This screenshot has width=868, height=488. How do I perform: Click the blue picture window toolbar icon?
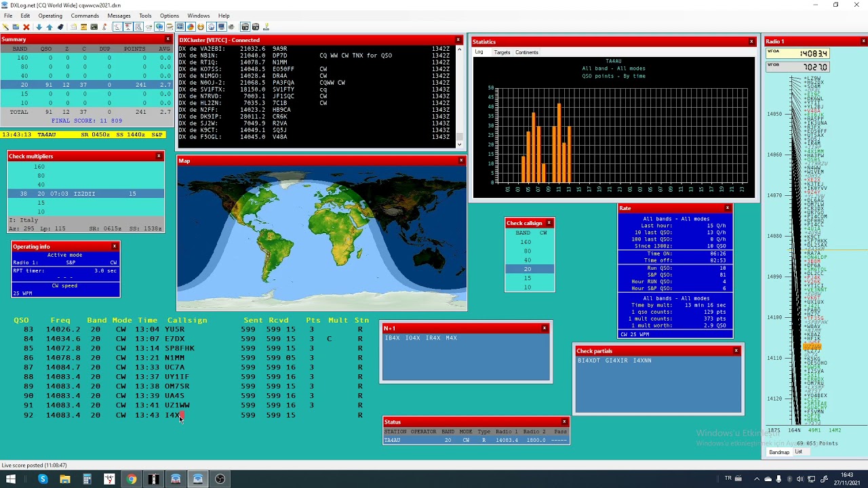(x=180, y=27)
